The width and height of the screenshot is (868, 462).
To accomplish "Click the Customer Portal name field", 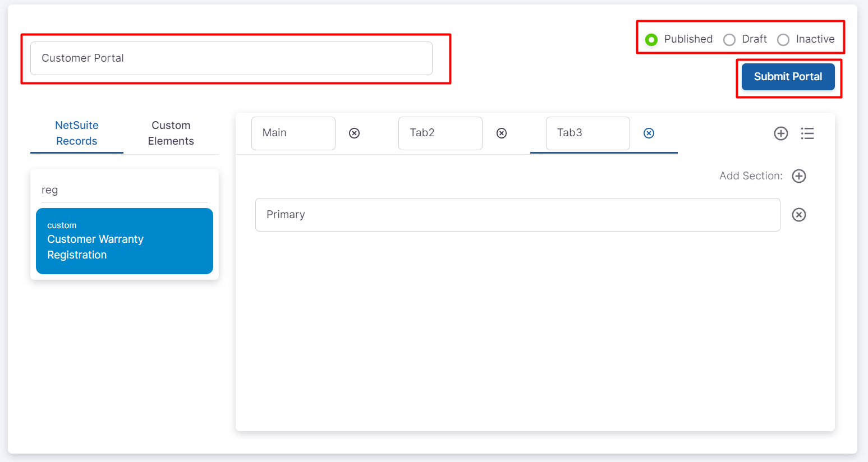I will pos(231,58).
